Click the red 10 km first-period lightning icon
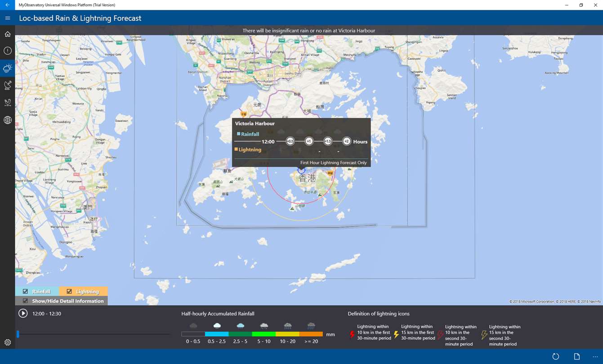Image resolution: width=603 pixels, height=364 pixels. coord(352,335)
